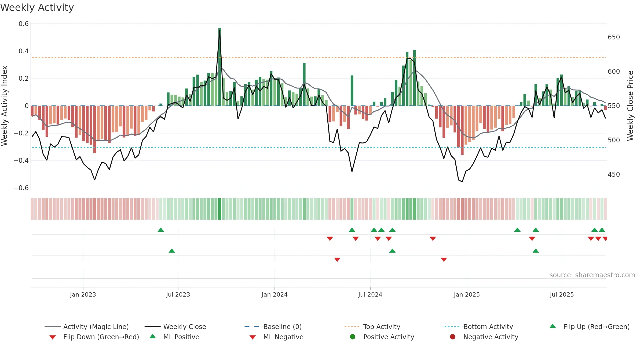Click the −0.6 activity index label
Image resolution: width=644 pixels, height=362 pixels.
pyautogui.click(x=21, y=188)
